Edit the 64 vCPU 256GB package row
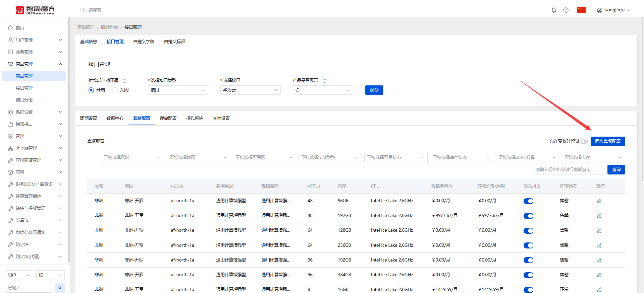 click(599, 245)
